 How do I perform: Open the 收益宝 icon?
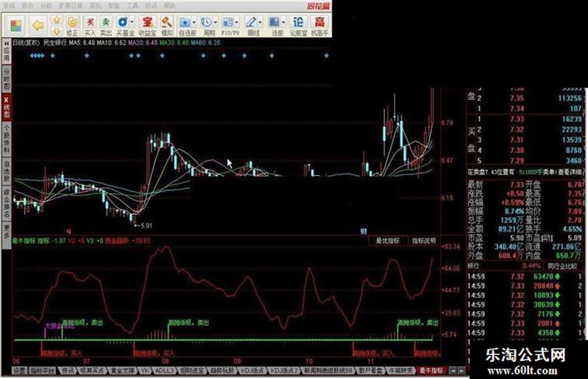pos(147,22)
